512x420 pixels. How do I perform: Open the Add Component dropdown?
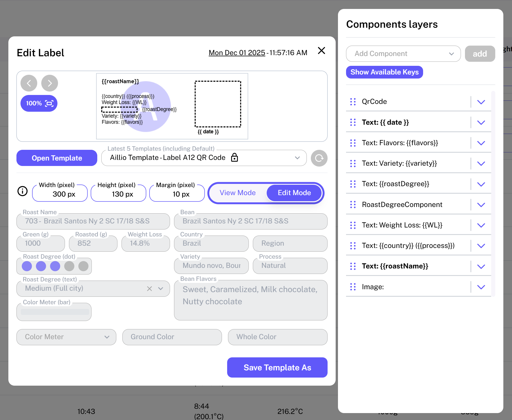pos(403,54)
